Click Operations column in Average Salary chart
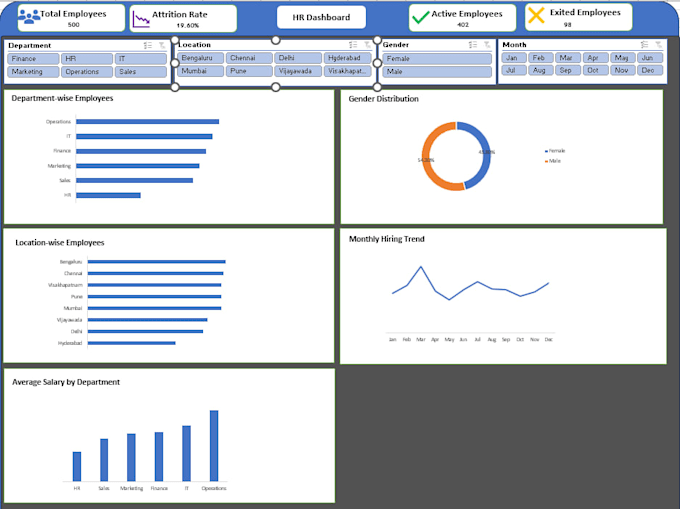680x509 pixels. [x=214, y=446]
